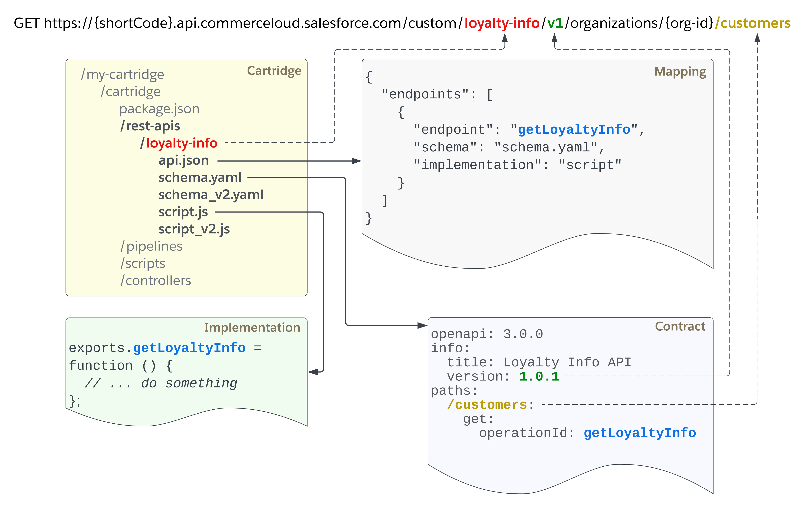Click the 'custom' segment in the URL

tap(432, 23)
